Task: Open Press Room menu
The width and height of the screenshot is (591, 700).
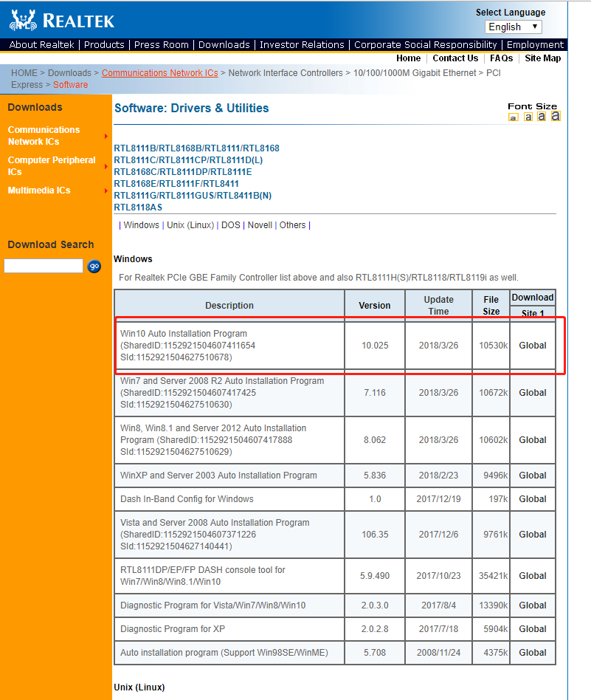Action: [161, 44]
